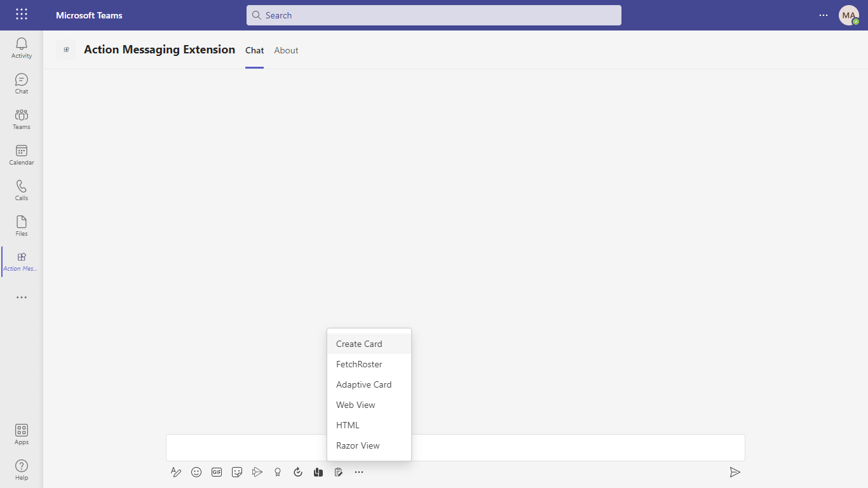Open the Emoji picker

196,472
